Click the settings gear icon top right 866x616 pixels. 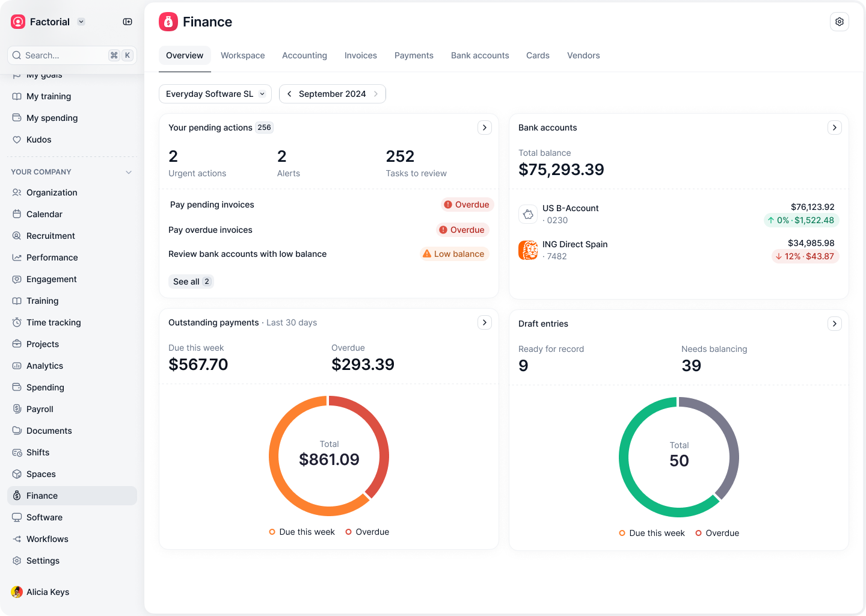tap(839, 22)
